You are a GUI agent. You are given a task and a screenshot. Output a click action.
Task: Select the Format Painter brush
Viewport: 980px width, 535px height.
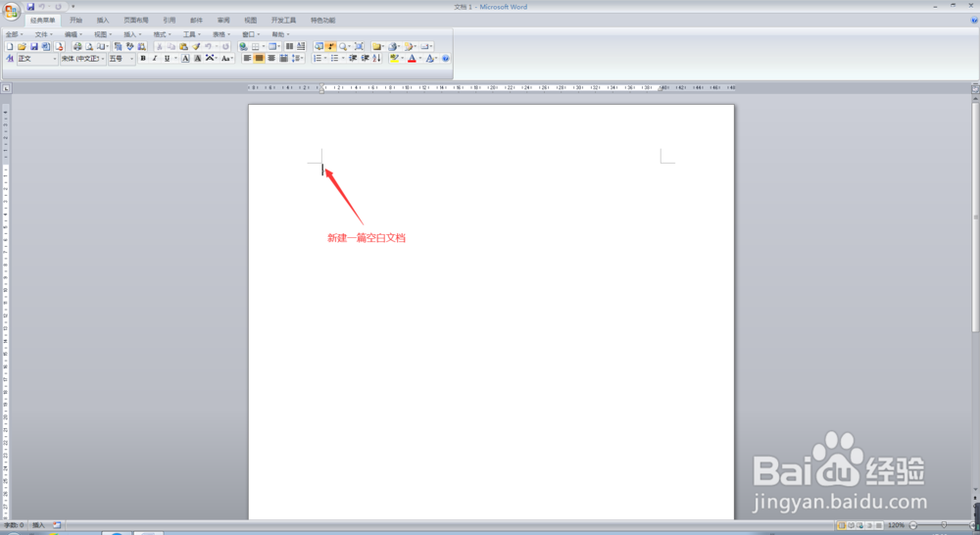click(196, 46)
